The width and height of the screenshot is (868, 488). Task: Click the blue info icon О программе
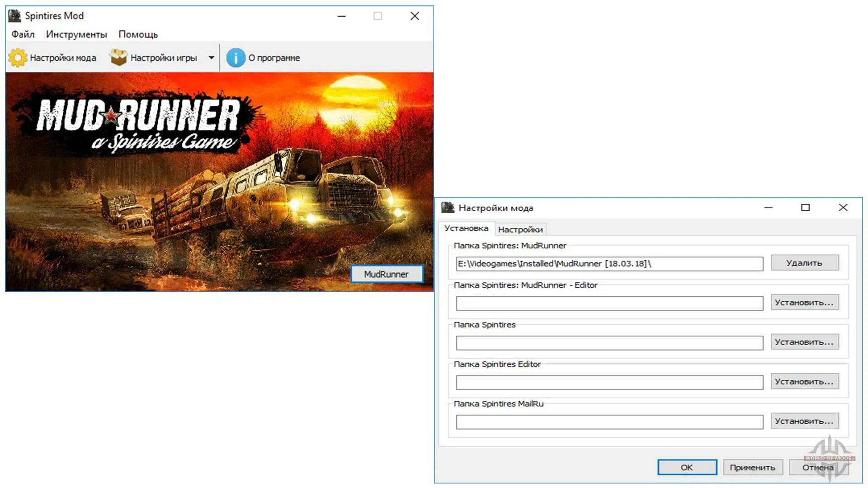click(x=236, y=58)
